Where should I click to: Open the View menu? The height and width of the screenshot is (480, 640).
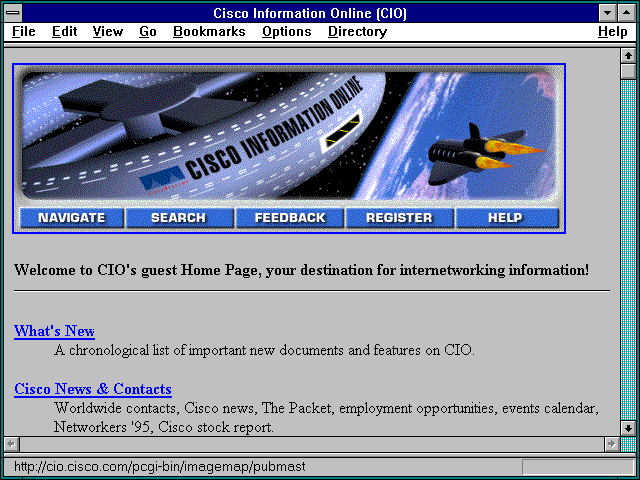tap(108, 32)
